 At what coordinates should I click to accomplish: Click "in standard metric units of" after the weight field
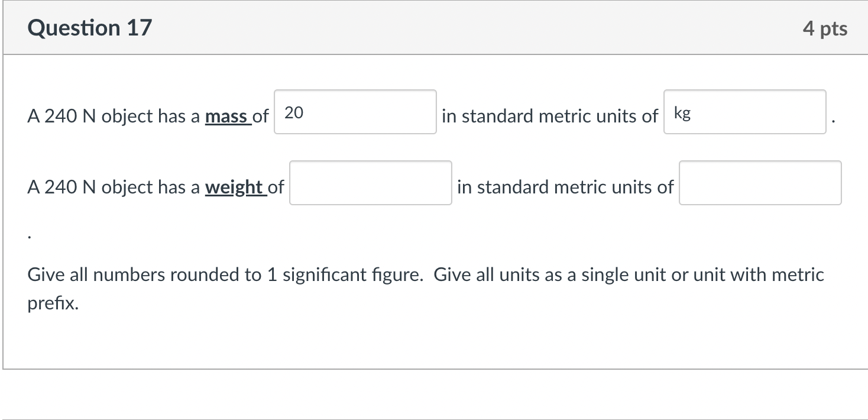[565, 188]
